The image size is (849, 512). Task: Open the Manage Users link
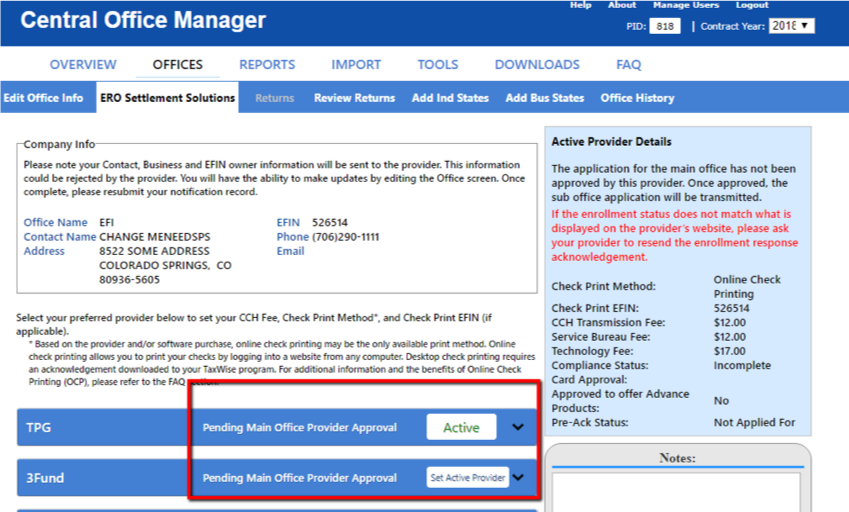tap(685, 5)
